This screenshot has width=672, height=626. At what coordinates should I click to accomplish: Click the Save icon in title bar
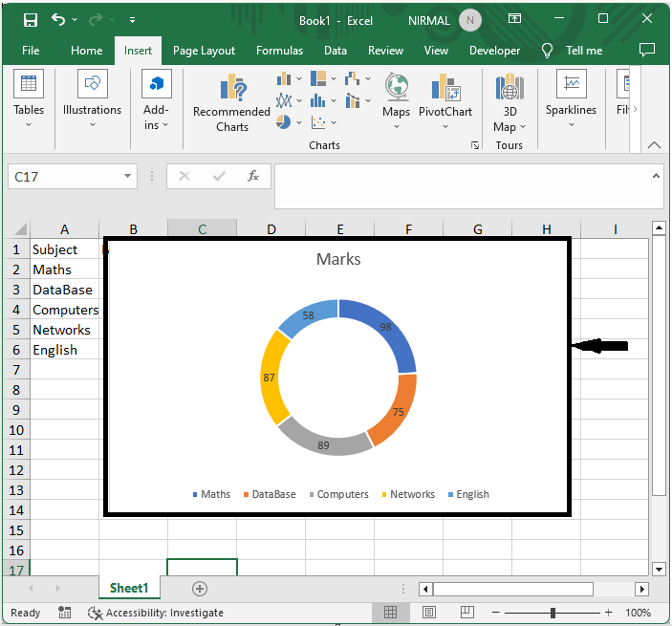point(31,19)
